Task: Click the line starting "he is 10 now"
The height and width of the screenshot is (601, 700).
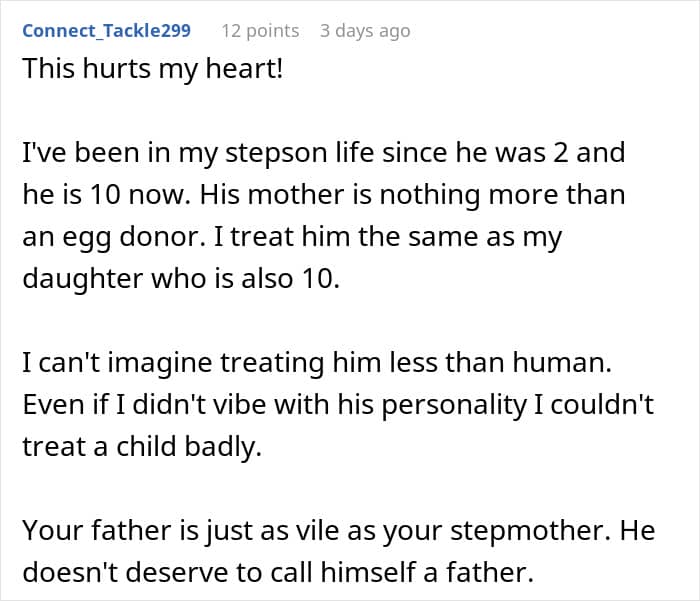Action: point(323,194)
